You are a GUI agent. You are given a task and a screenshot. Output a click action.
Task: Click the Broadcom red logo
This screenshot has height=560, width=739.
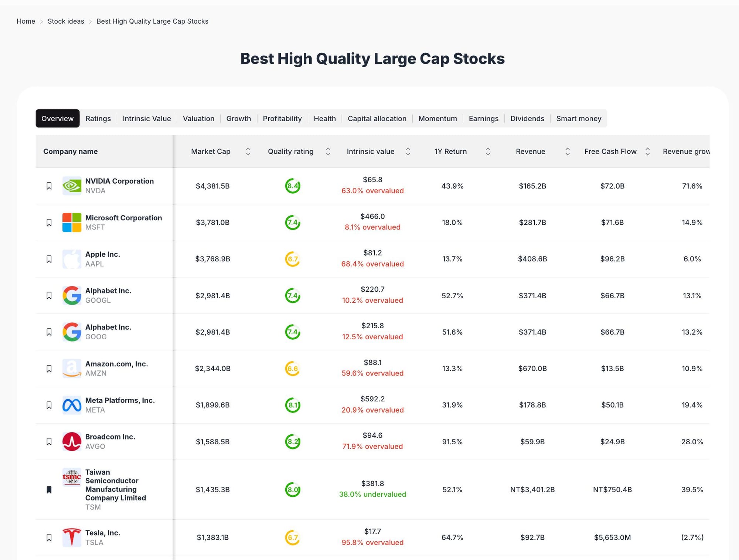72,441
